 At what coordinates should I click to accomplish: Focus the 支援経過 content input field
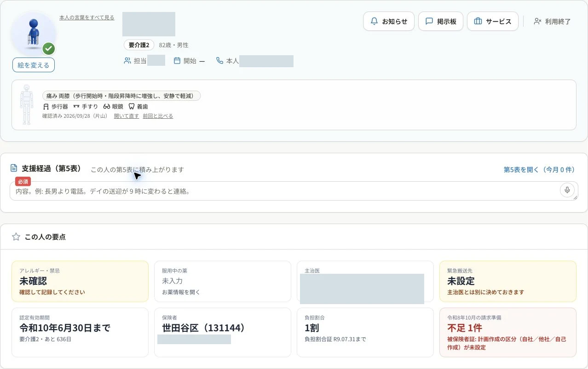[x=294, y=191]
